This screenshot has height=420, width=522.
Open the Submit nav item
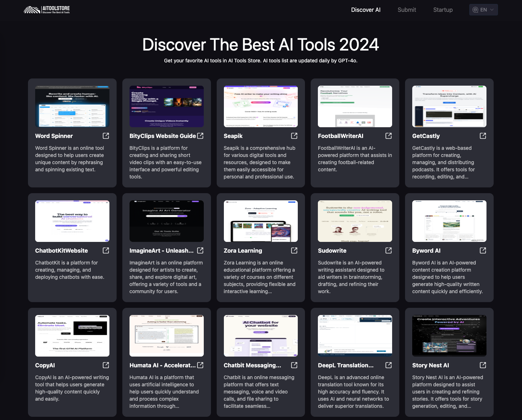pyautogui.click(x=407, y=10)
